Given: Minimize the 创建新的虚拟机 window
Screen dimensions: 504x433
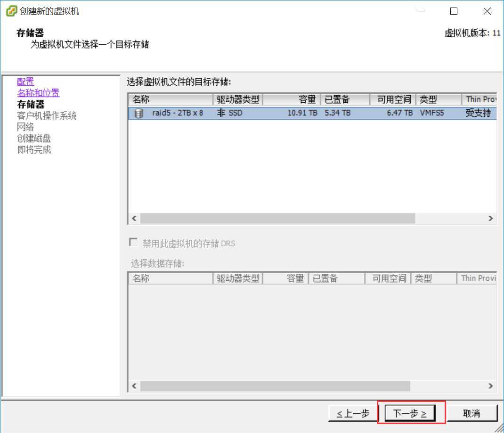Looking at the screenshot, I should pyautogui.click(x=422, y=11).
